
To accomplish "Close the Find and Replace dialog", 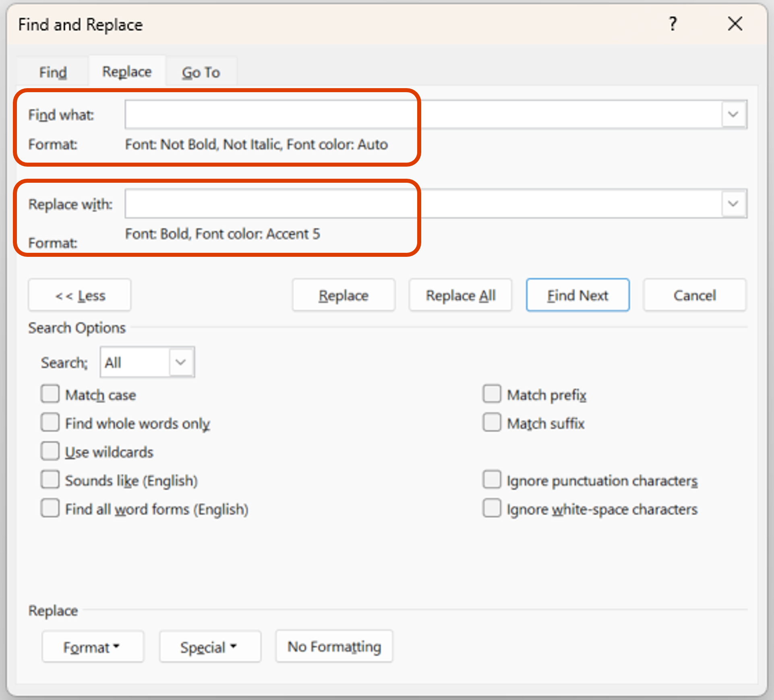I will tap(735, 24).
